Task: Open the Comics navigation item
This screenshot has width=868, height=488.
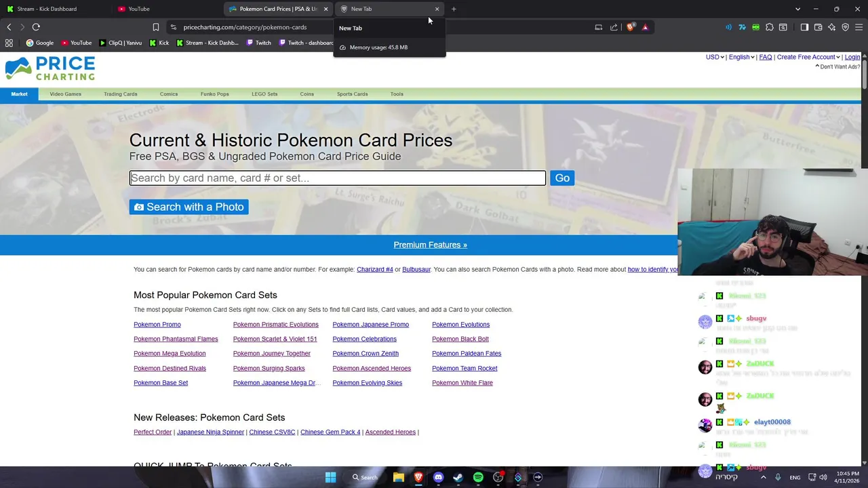Action: [169, 94]
